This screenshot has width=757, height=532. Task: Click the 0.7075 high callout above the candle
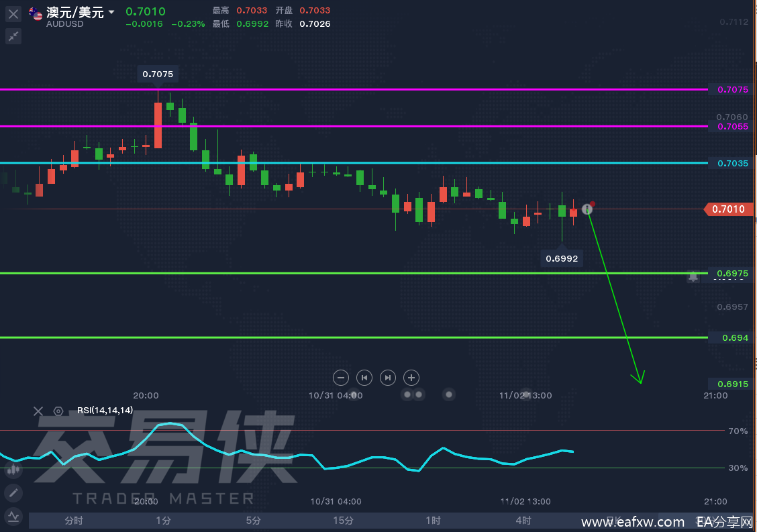click(158, 74)
